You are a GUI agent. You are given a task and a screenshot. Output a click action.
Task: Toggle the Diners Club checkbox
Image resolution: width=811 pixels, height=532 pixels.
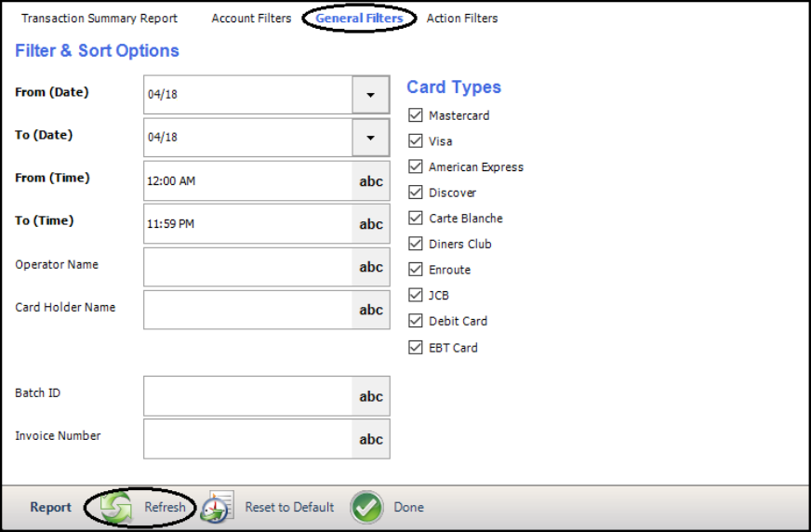[x=416, y=244]
